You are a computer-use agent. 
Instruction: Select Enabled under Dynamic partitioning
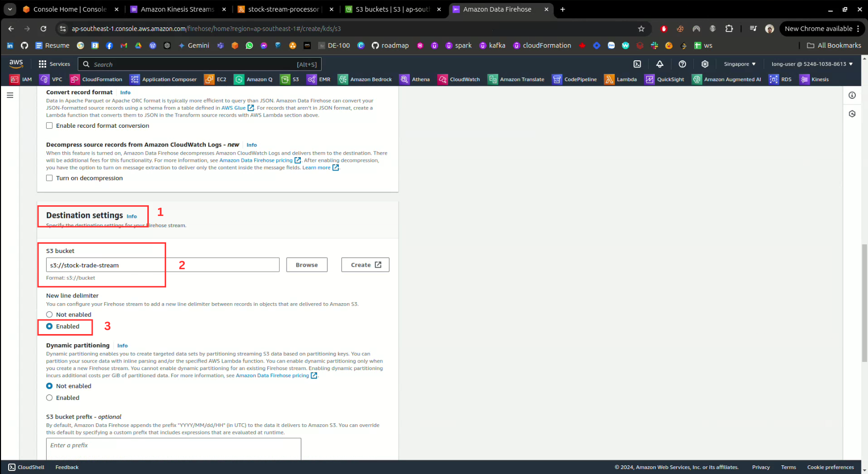click(x=50, y=398)
